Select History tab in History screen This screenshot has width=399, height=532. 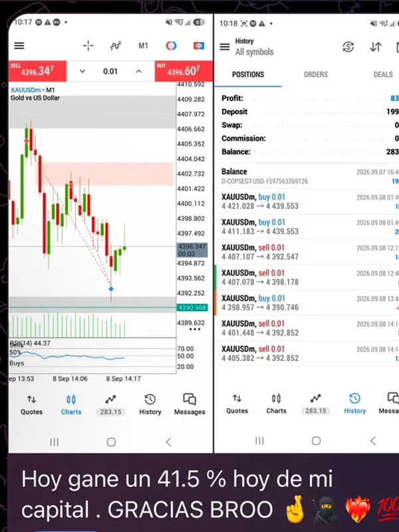[x=355, y=404]
